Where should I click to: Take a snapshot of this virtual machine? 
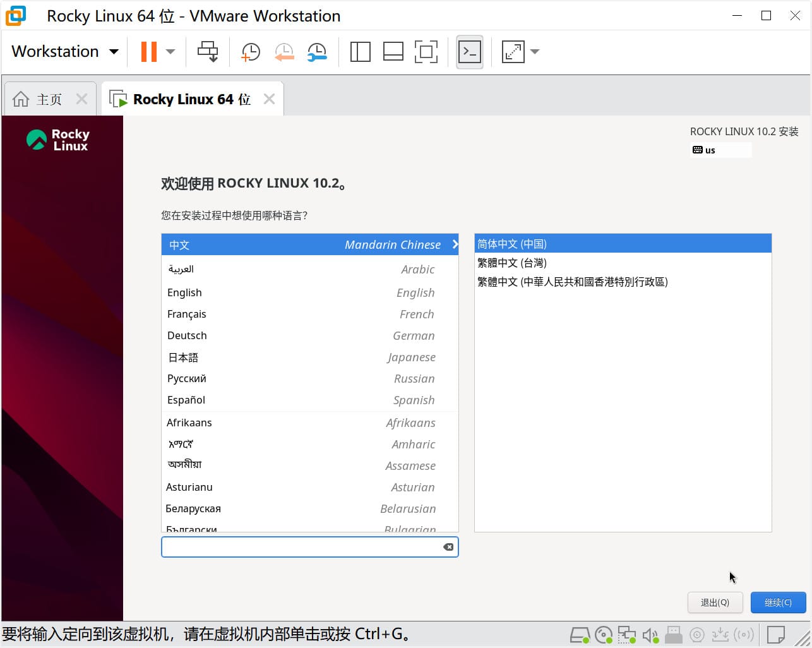point(251,52)
